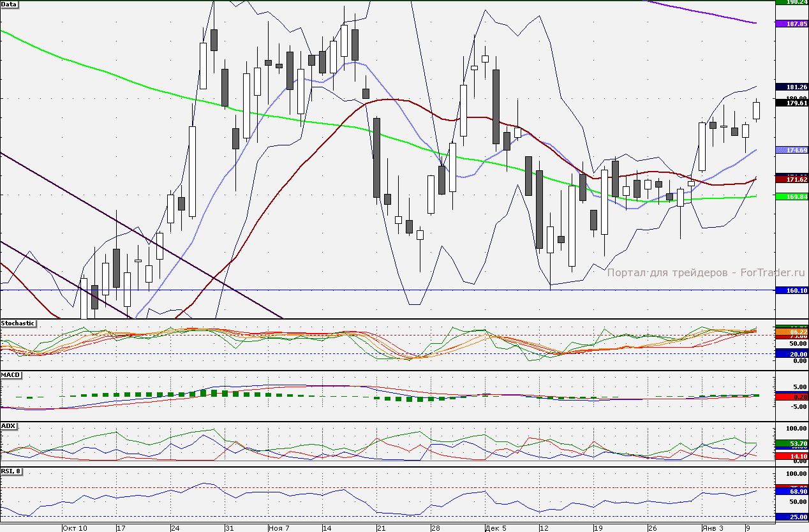This screenshot has width=809, height=532.
Task: Click the blue 160.10 support level tag
Action: (x=791, y=290)
